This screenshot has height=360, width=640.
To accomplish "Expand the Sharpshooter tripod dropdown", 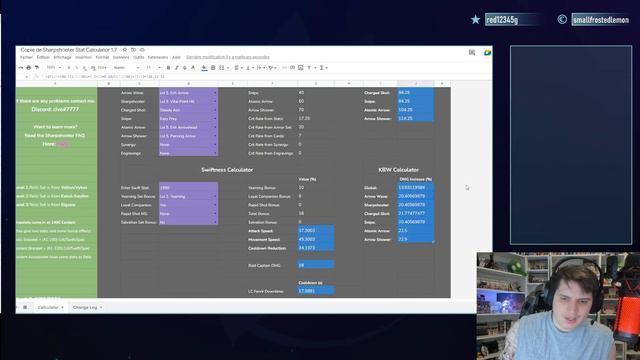I will coord(215,102).
